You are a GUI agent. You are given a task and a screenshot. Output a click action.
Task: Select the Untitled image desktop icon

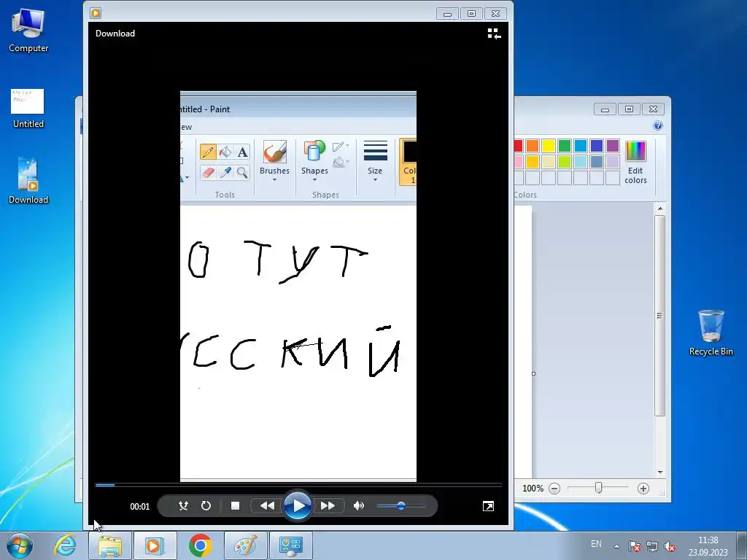point(28,109)
